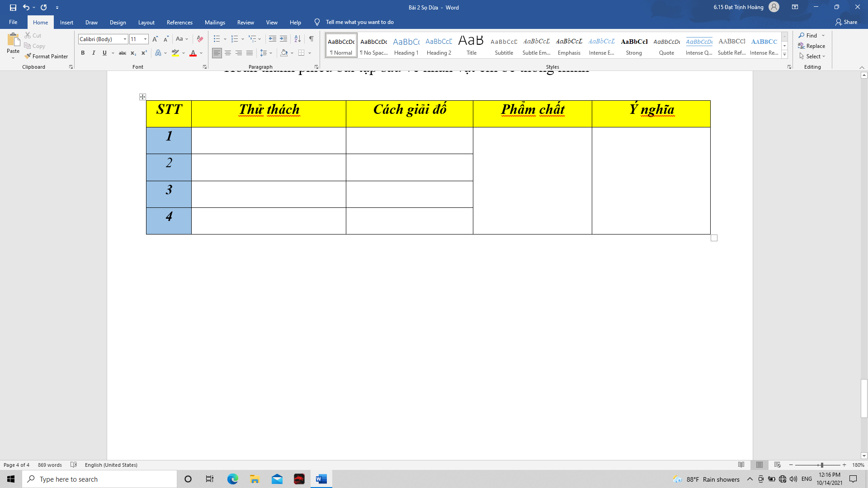Apply yellow text highlight color

[x=175, y=53]
